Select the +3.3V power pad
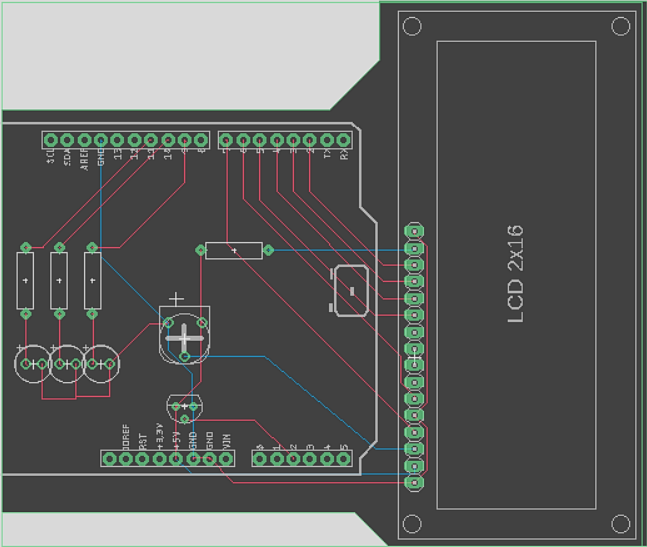The image size is (647, 547). (x=159, y=459)
